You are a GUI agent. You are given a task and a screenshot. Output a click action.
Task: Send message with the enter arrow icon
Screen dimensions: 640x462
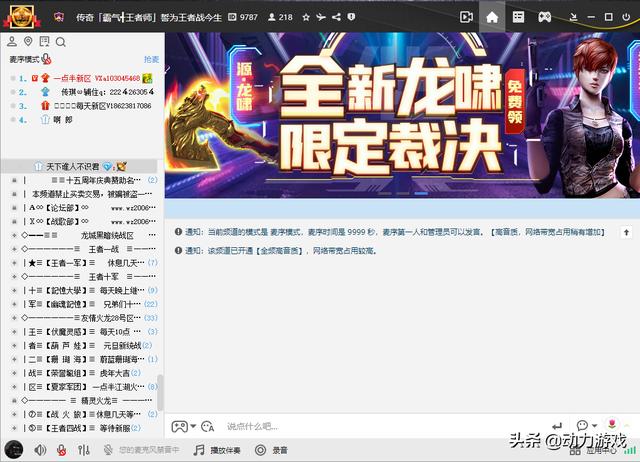pos(557,426)
